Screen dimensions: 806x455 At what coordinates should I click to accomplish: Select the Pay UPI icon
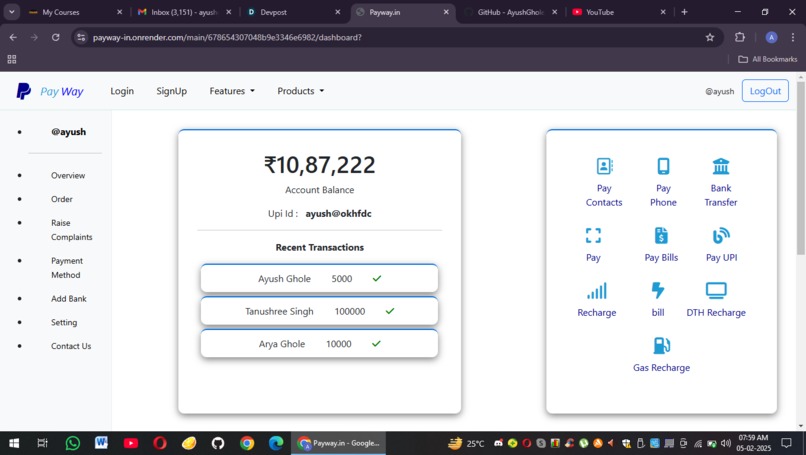pos(721,235)
